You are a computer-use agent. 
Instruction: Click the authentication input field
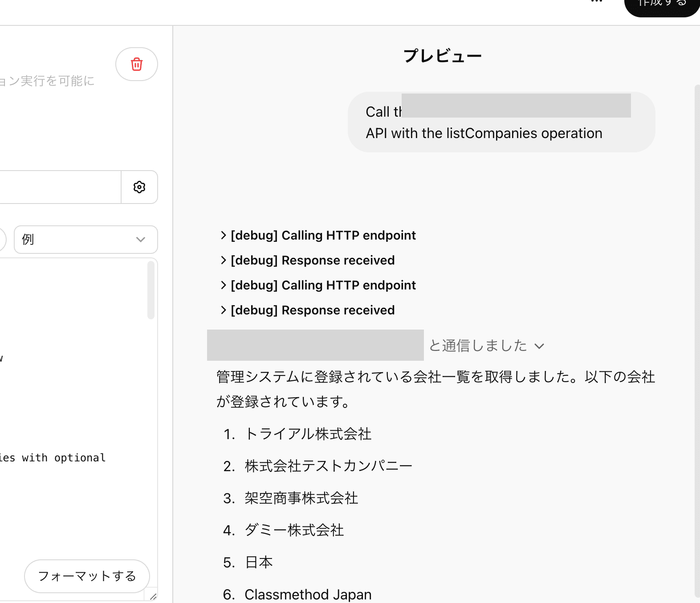tap(61, 187)
